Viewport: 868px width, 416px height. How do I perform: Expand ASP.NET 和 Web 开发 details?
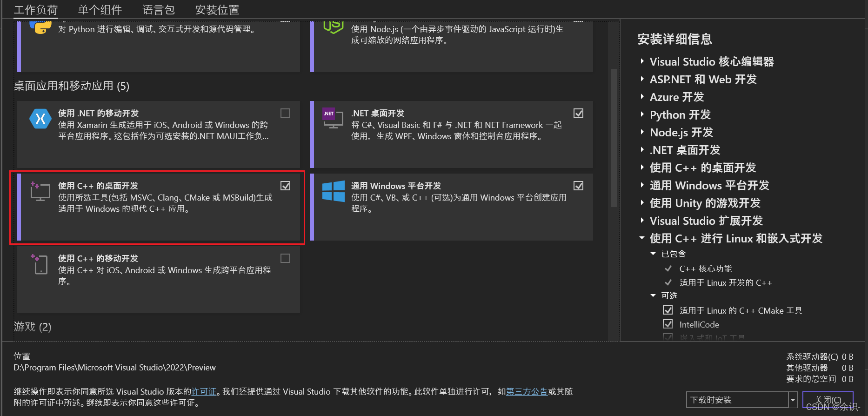pos(642,79)
